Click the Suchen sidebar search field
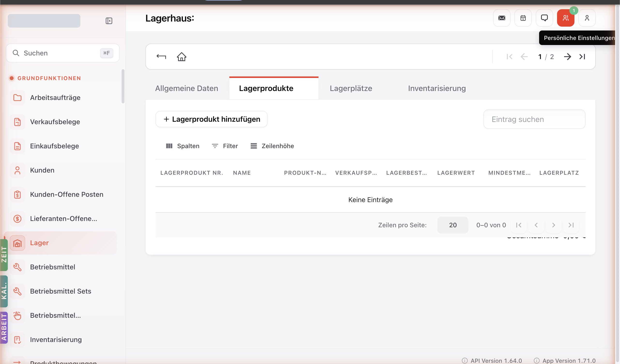 [x=62, y=53]
